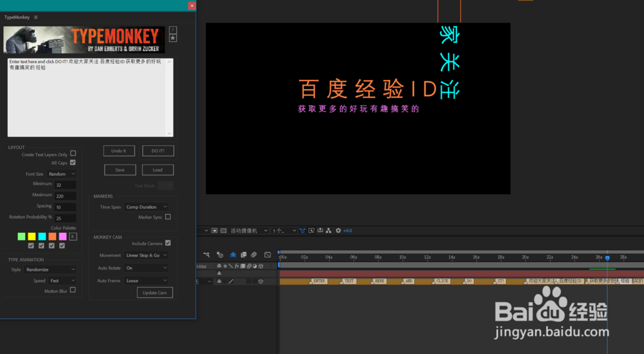Click adjustment layer column header icon
644x354 pixels.
(x=254, y=266)
